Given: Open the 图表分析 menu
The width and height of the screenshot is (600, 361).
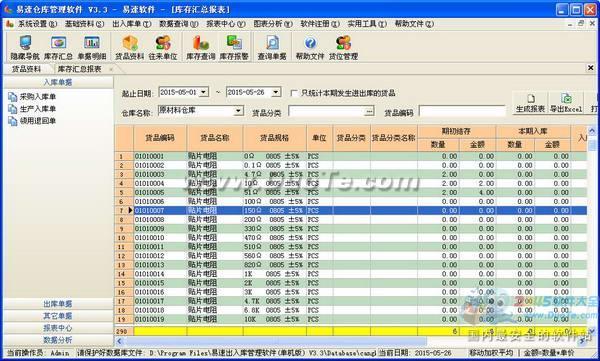Looking at the screenshot, I should point(273,24).
